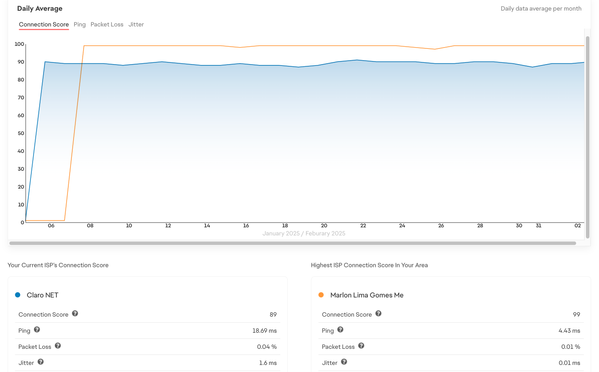The image size is (599, 372).
Task: Open help icon for Marlon Lima Connection Score
Action: (x=378, y=314)
